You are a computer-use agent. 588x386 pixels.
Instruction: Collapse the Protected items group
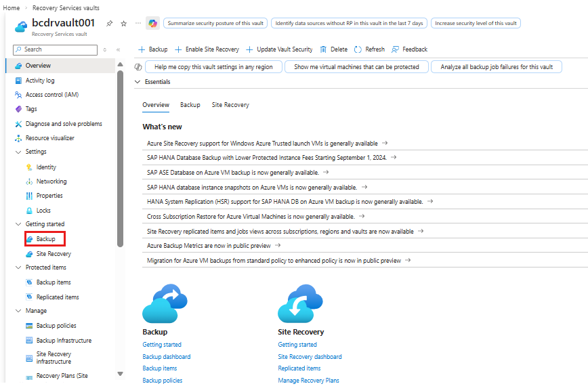click(x=18, y=267)
